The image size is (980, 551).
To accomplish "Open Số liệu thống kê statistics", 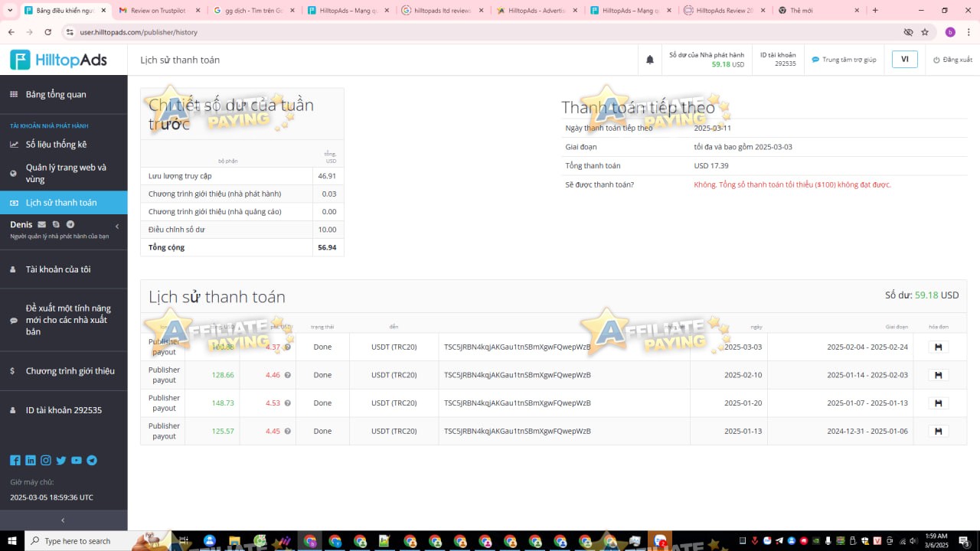I will pyautogui.click(x=56, y=144).
